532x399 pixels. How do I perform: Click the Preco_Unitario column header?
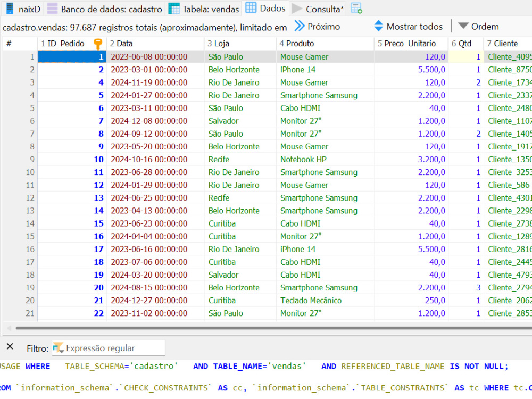pos(411,44)
